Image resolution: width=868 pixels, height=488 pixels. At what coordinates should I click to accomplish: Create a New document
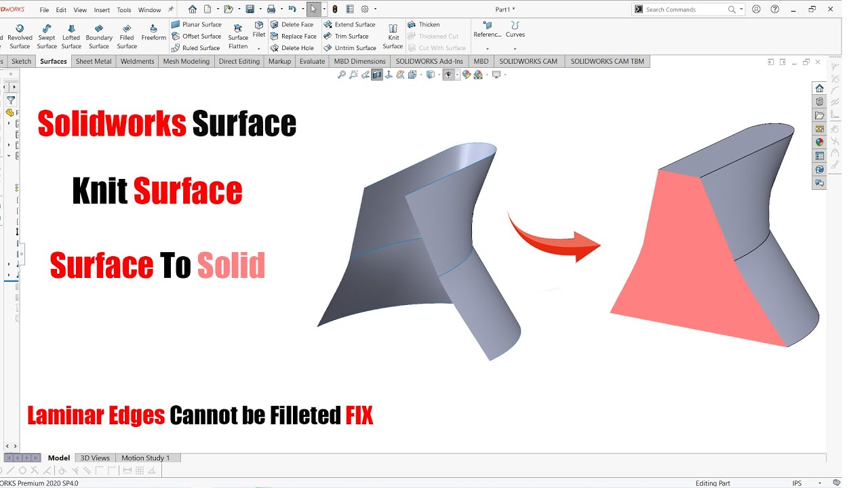(208, 9)
